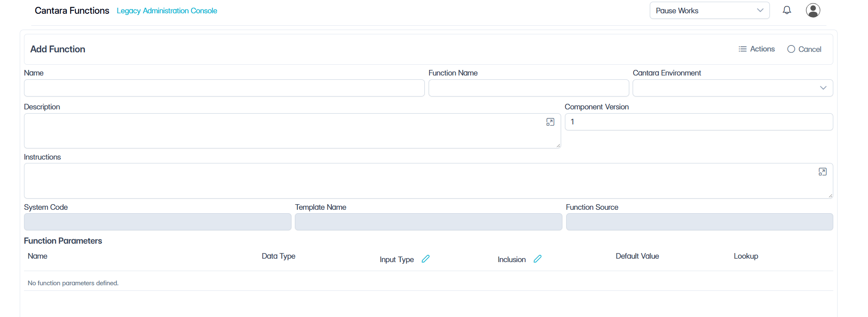Click the Input Type column header text
This screenshot has width=868, height=317.
pos(396,260)
